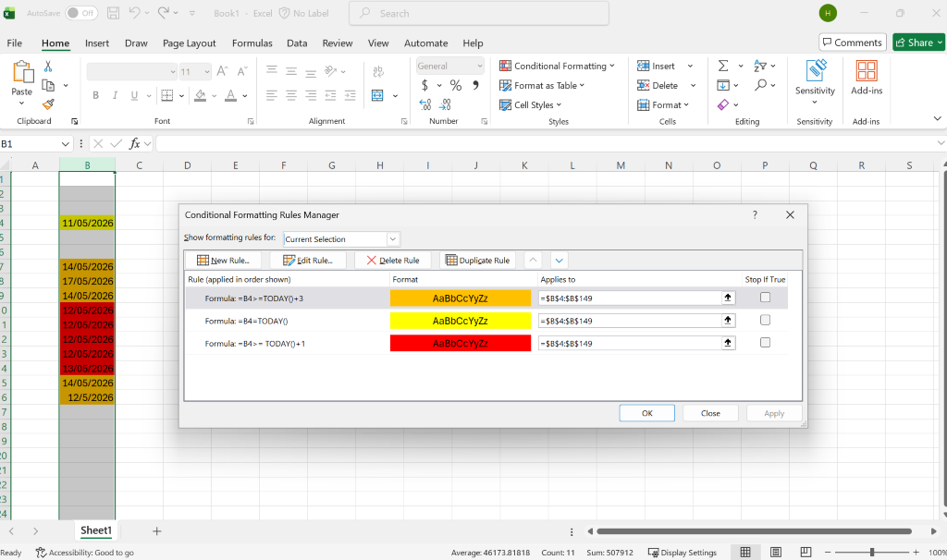Image resolution: width=947 pixels, height=560 pixels.
Task: Click the zoom slider handle
Action: 871,553
